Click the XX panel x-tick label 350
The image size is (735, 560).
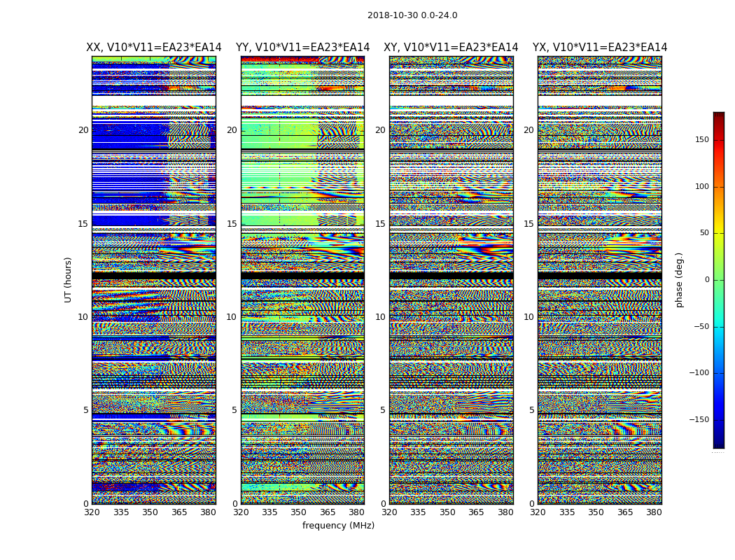pos(150,512)
